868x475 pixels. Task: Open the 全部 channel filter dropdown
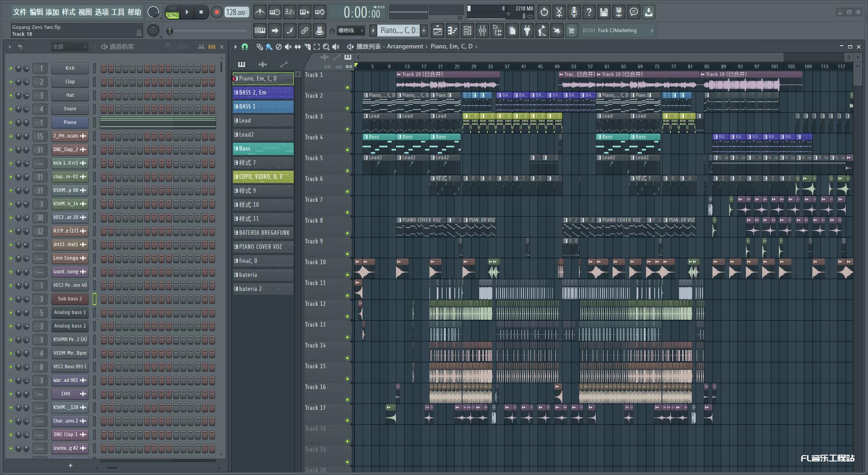[69, 47]
